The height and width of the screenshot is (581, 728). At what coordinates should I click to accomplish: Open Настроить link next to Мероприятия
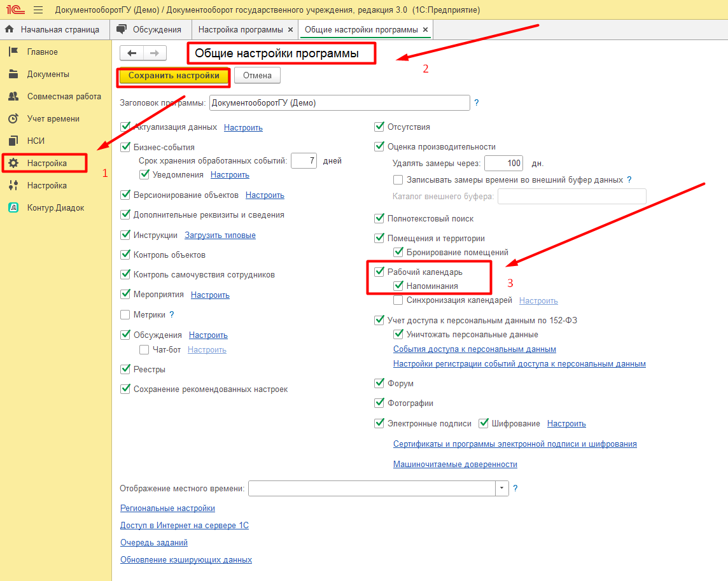[x=211, y=295]
